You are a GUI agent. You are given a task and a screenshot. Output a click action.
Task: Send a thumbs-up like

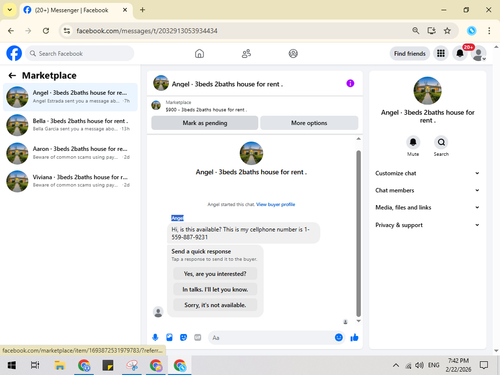click(x=354, y=337)
